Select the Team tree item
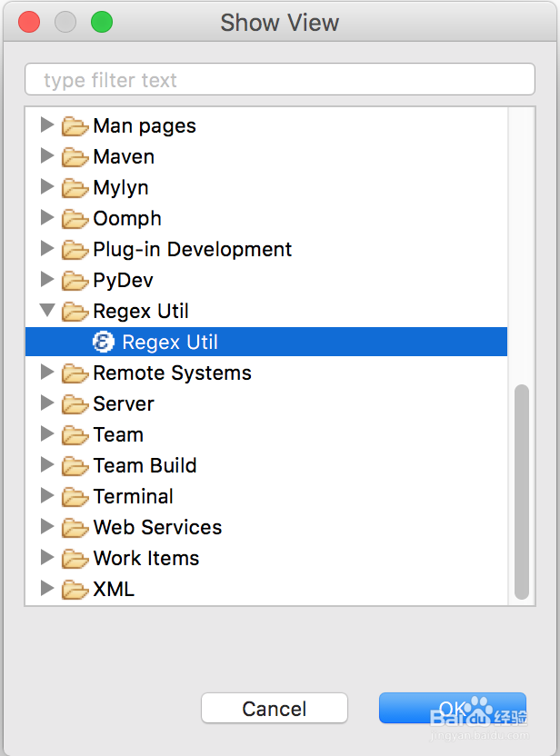Image resolution: width=560 pixels, height=756 pixels. point(118,435)
